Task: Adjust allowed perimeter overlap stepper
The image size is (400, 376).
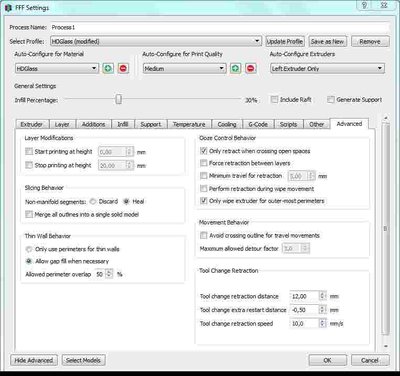Action: (x=109, y=274)
